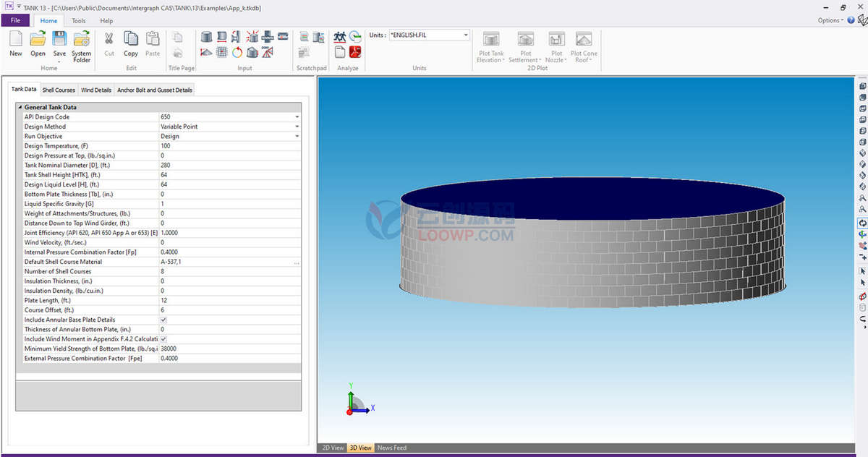Edit the Number of Shell Courses value
This screenshot has width=868, height=457.
pos(230,272)
